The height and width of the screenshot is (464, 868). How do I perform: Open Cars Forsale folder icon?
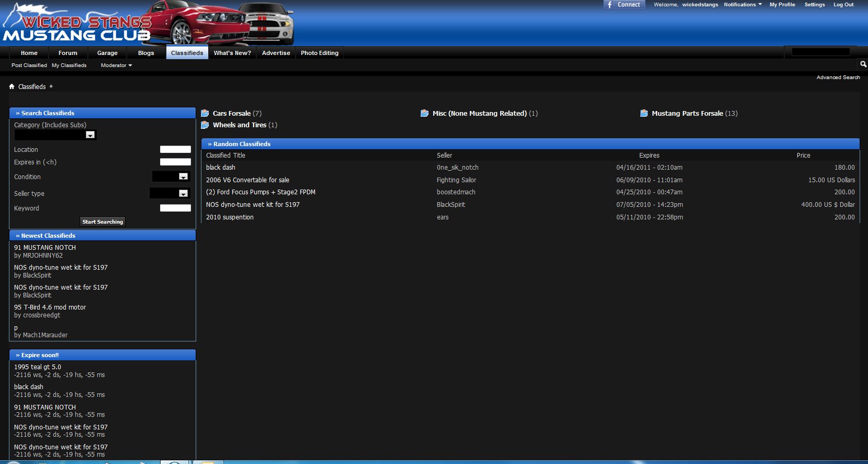point(205,113)
